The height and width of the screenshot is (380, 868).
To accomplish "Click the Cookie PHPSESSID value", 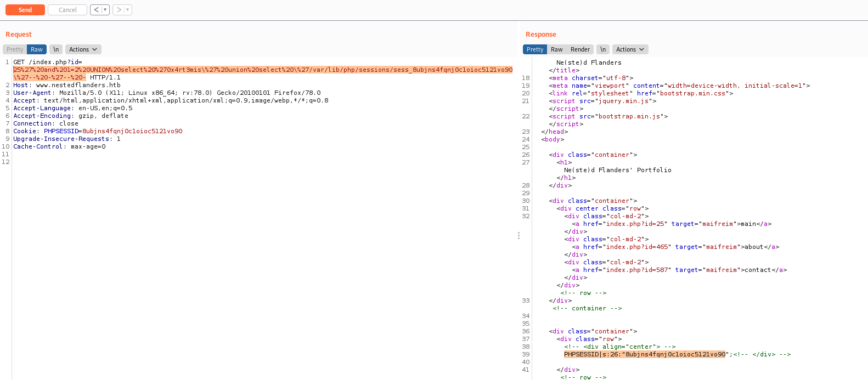I will pos(132,131).
